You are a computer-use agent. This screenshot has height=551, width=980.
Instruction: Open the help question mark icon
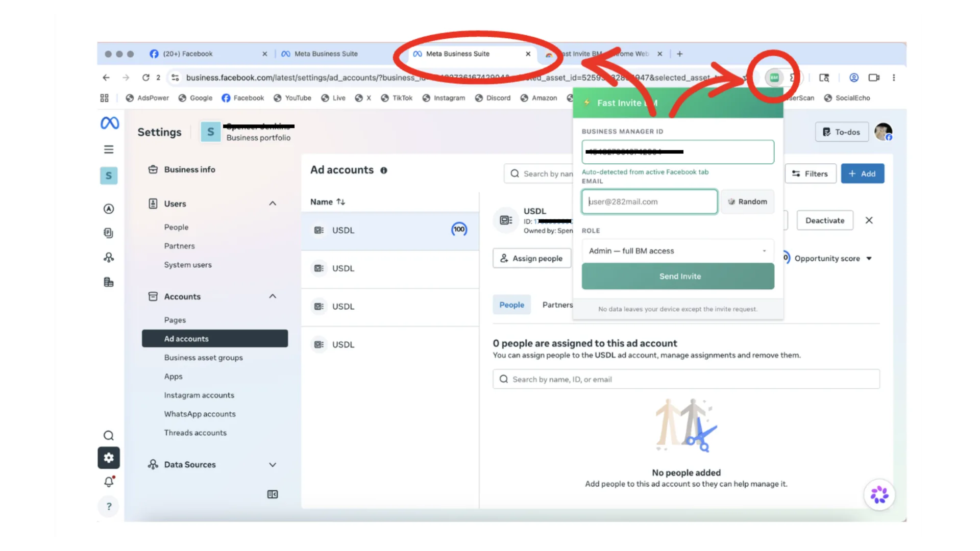click(109, 506)
